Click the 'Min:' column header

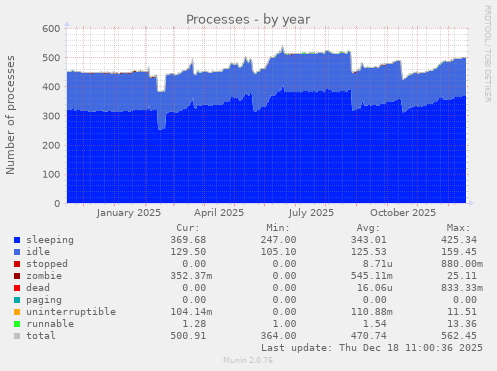coord(278,228)
